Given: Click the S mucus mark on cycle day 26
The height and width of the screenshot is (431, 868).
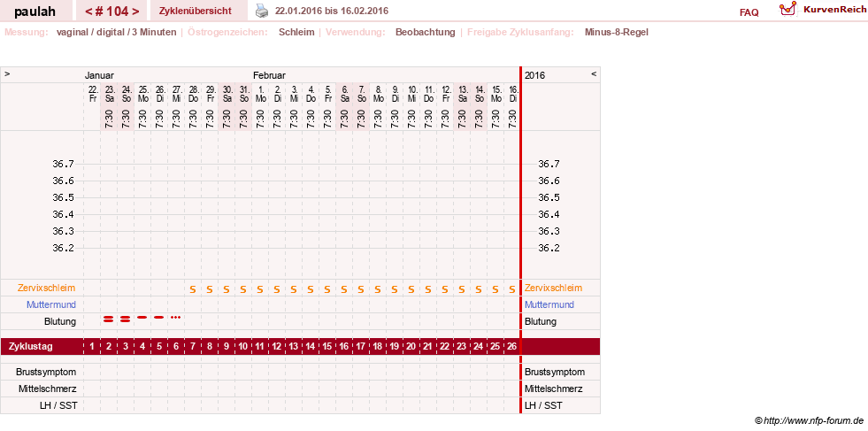Looking at the screenshot, I should (x=512, y=289).
